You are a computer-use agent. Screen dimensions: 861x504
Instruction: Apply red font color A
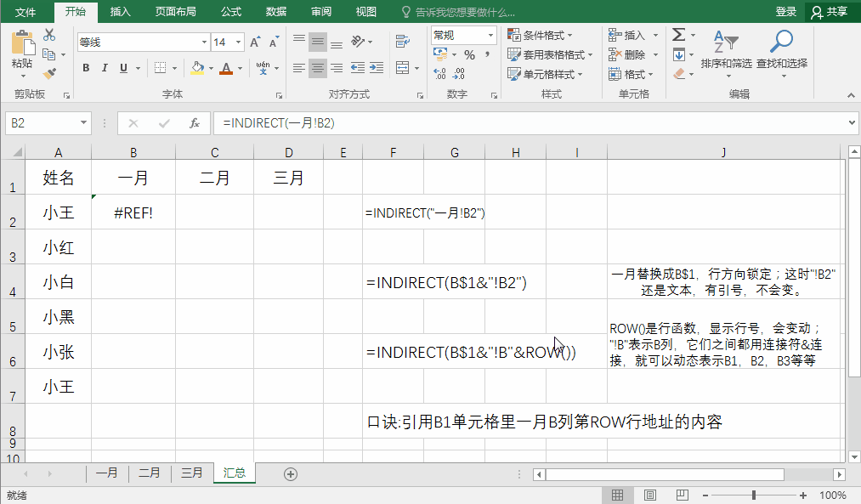coord(226,68)
